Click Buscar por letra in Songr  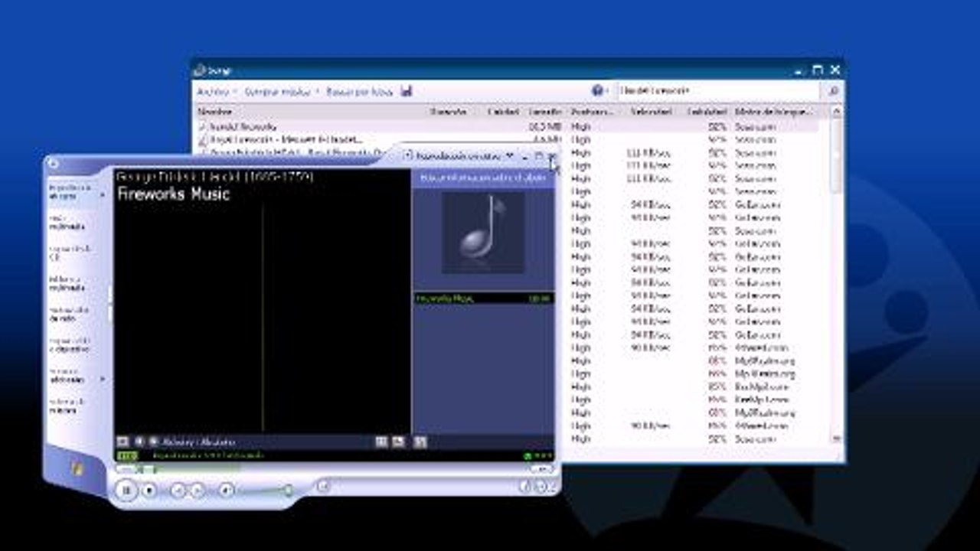[359, 92]
